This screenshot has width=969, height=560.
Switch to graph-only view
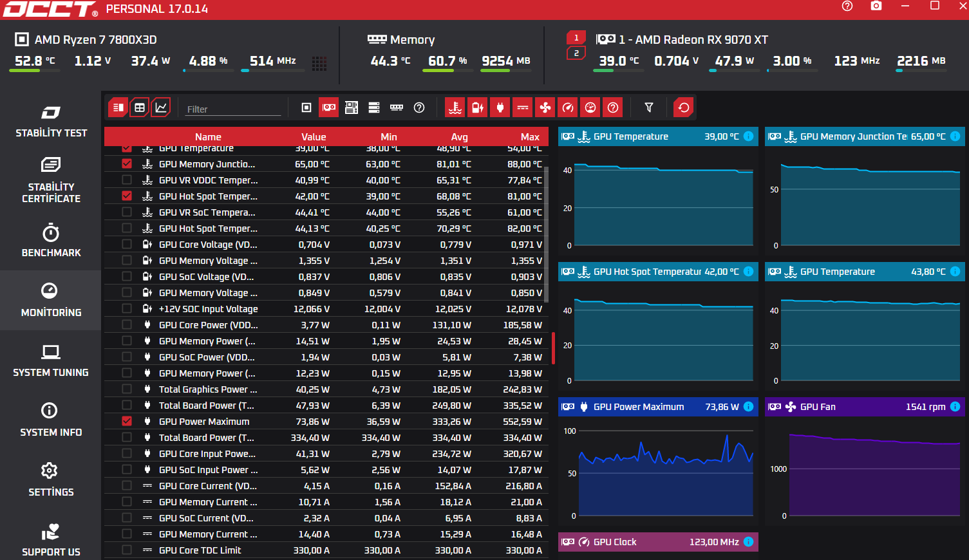(160, 107)
